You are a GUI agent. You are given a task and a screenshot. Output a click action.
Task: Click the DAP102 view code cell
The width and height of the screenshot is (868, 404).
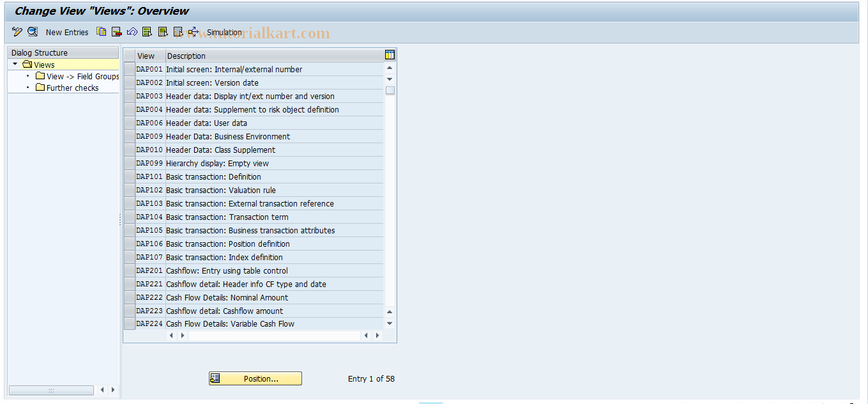[x=150, y=190]
